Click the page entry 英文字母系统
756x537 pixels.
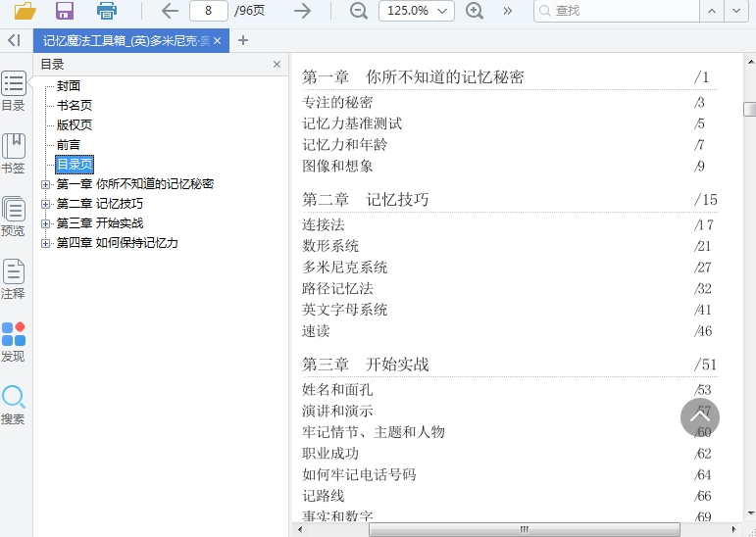coord(345,310)
